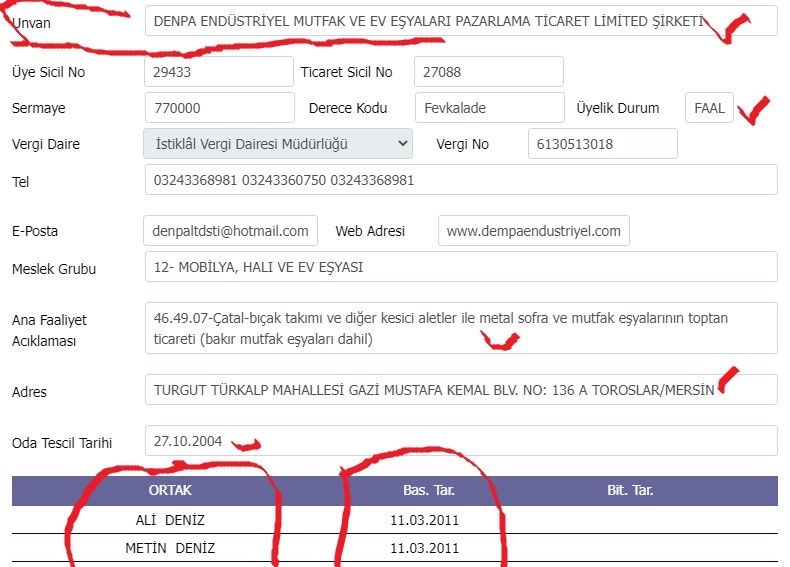The image size is (790, 567).
Task: Click the Üye Sicil No field 29433
Action: [219, 72]
